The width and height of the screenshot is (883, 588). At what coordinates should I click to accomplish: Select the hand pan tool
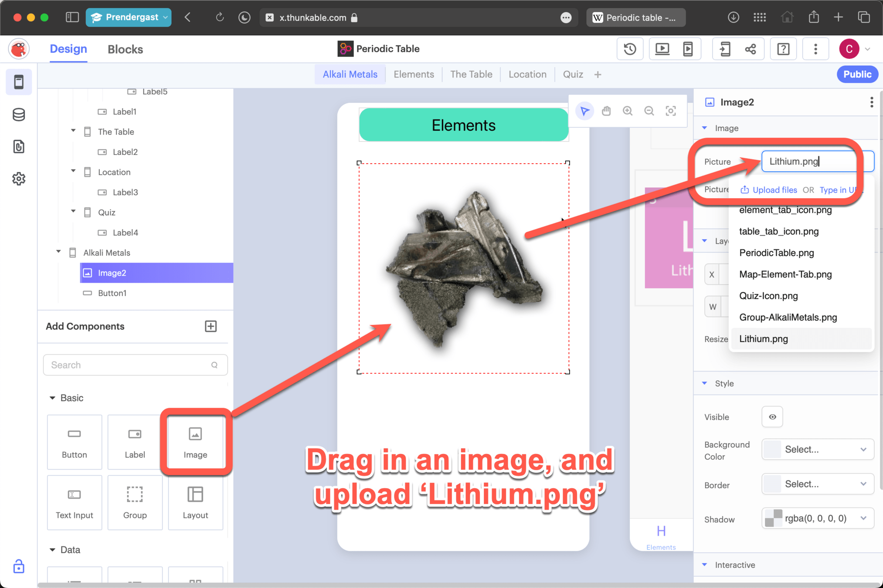coord(606,111)
